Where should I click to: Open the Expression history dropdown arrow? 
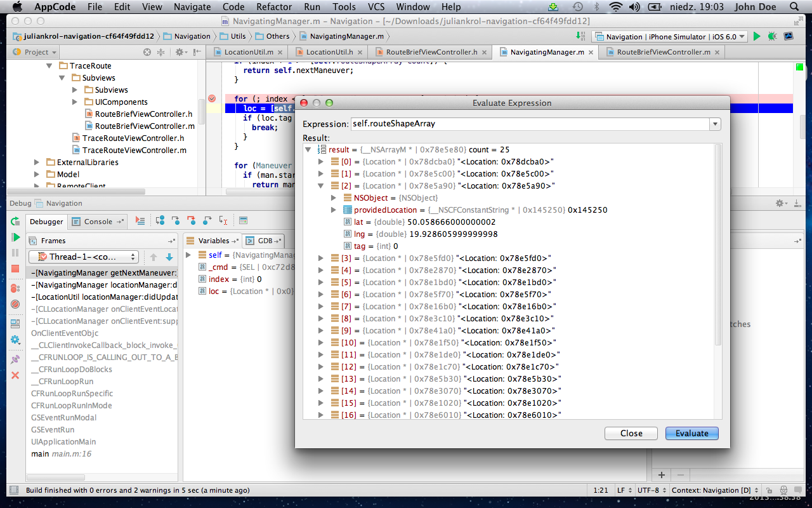click(716, 124)
